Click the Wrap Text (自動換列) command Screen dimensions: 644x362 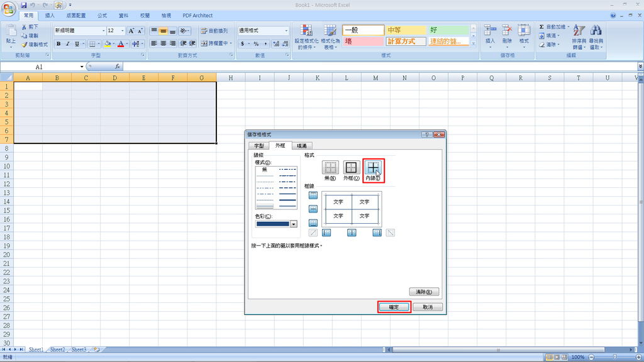(214, 31)
